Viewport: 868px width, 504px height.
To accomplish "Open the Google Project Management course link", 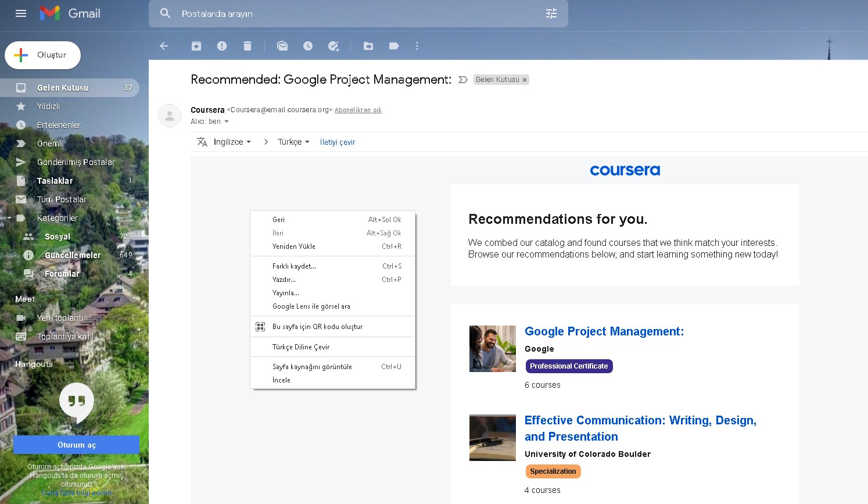I will (604, 331).
